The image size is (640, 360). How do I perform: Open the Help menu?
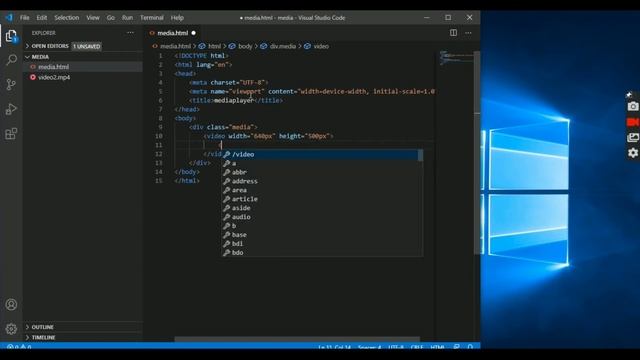177,18
